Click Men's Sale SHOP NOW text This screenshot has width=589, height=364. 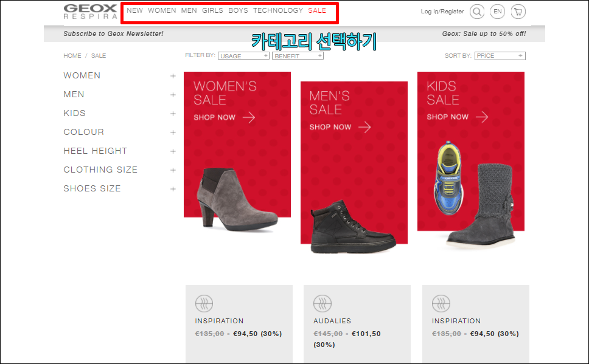330,127
